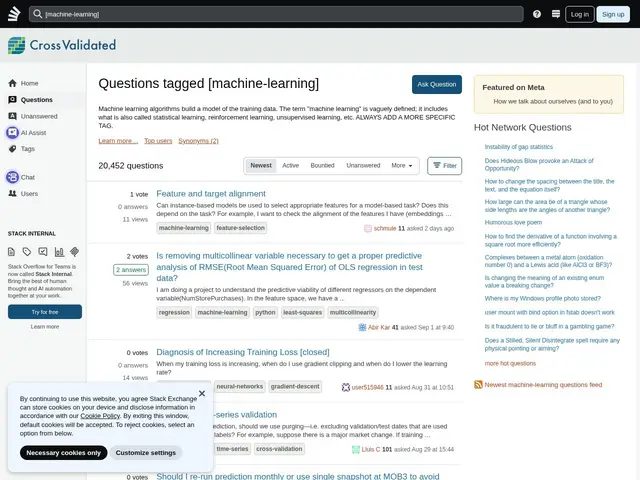Click the Log in button
The image size is (640, 480).
click(580, 14)
